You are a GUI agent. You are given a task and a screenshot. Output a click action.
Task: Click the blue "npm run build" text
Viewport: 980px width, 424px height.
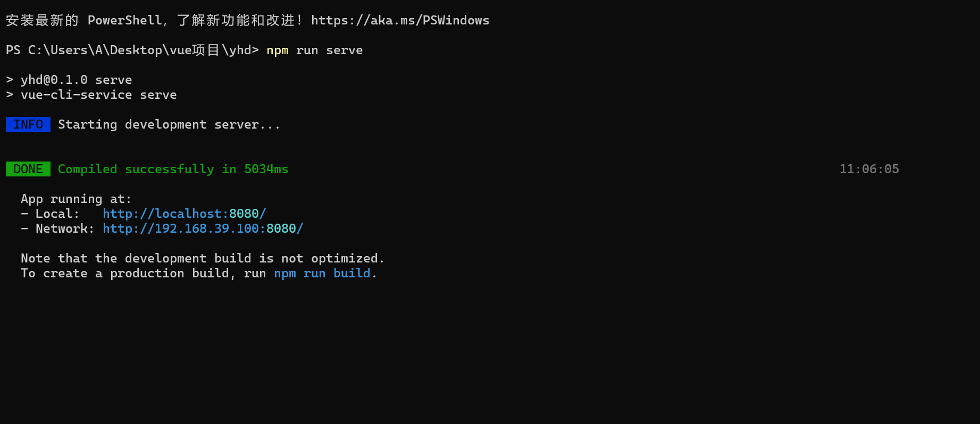(x=322, y=273)
